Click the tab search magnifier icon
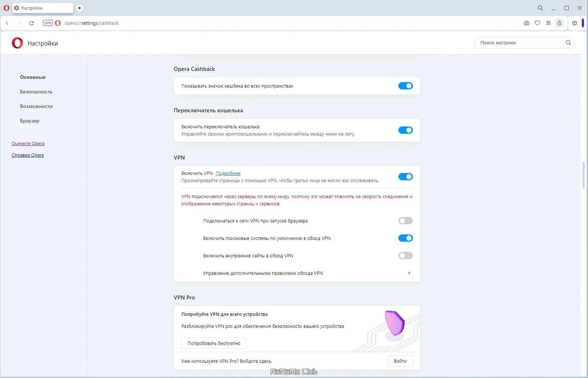The width and height of the screenshot is (588, 378). coord(540,8)
